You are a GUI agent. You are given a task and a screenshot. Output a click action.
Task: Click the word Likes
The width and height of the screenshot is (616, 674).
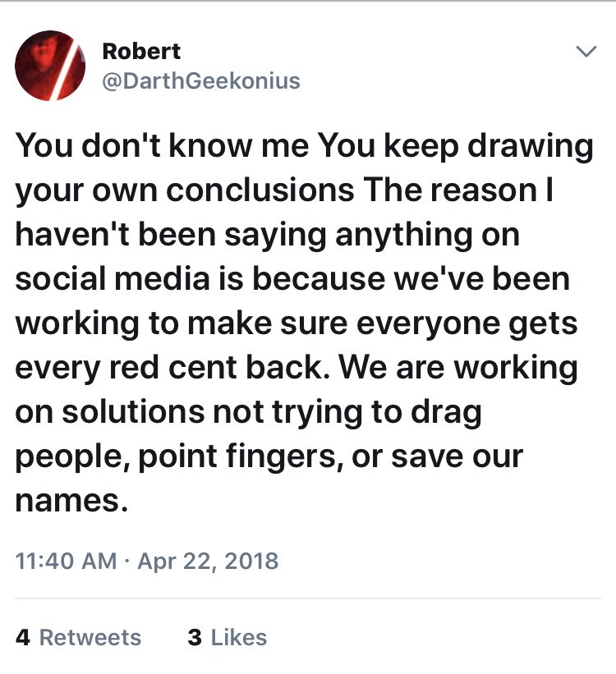pos(238,638)
